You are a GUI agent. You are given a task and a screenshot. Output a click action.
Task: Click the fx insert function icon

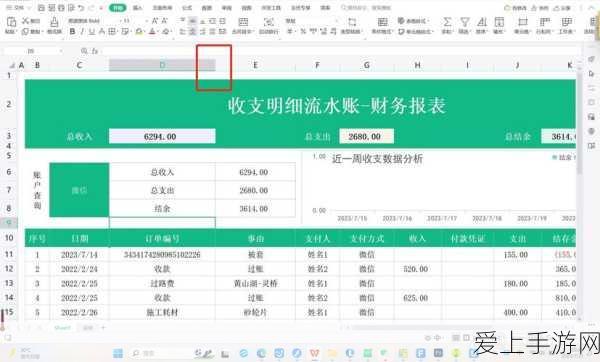coord(95,51)
